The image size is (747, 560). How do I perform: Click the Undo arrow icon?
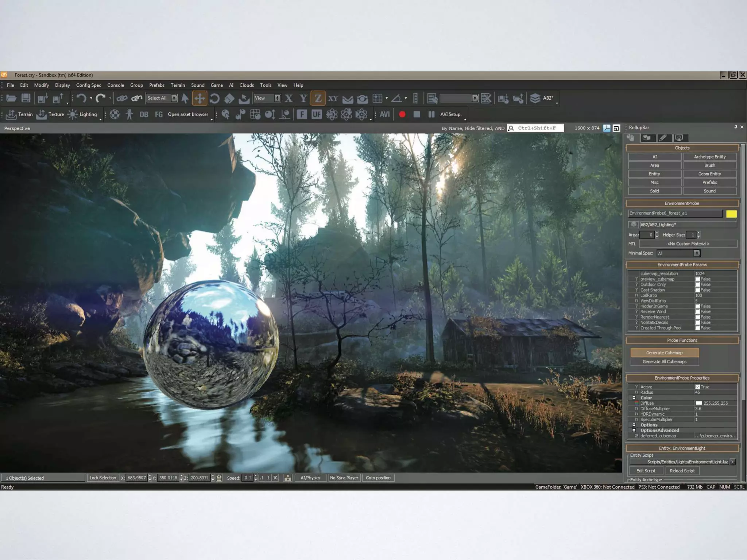pos(81,98)
